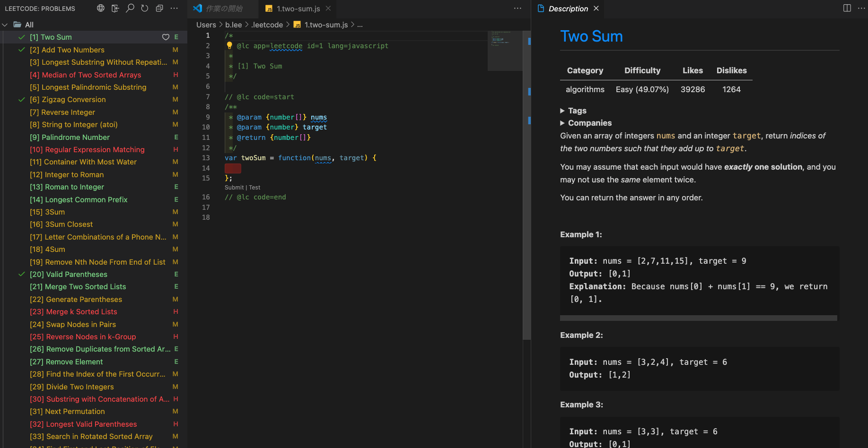Select [5] Longest Palindromic Substring
Screen dimensions: 868x448
(95, 87)
